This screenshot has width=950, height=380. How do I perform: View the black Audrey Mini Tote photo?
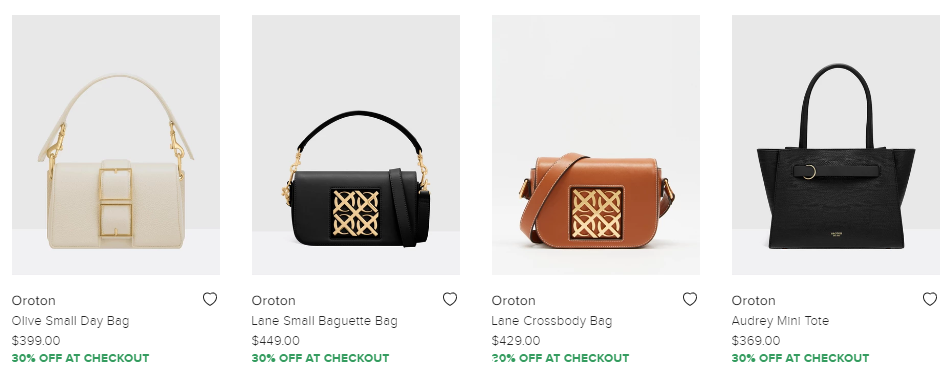(x=835, y=145)
